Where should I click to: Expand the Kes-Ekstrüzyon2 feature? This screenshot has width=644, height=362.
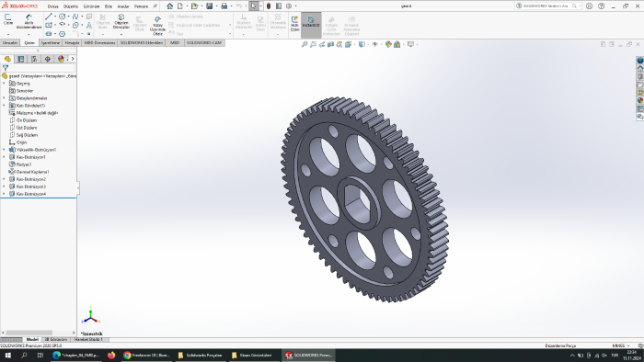(x=4, y=179)
